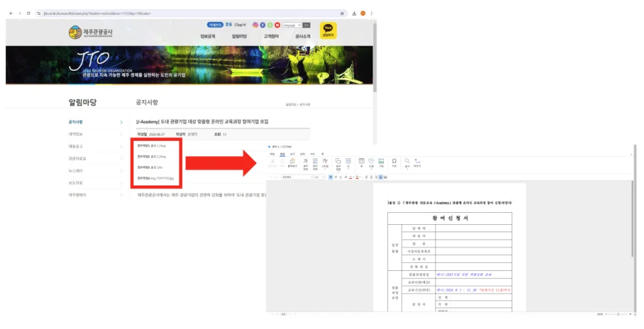Expand the 뉴스레터 sidebar chevron

[x=121, y=171]
